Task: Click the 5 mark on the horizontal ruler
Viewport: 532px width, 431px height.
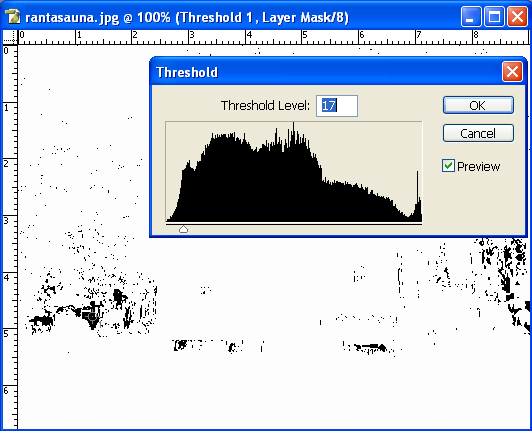Action: (x=305, y=35)
